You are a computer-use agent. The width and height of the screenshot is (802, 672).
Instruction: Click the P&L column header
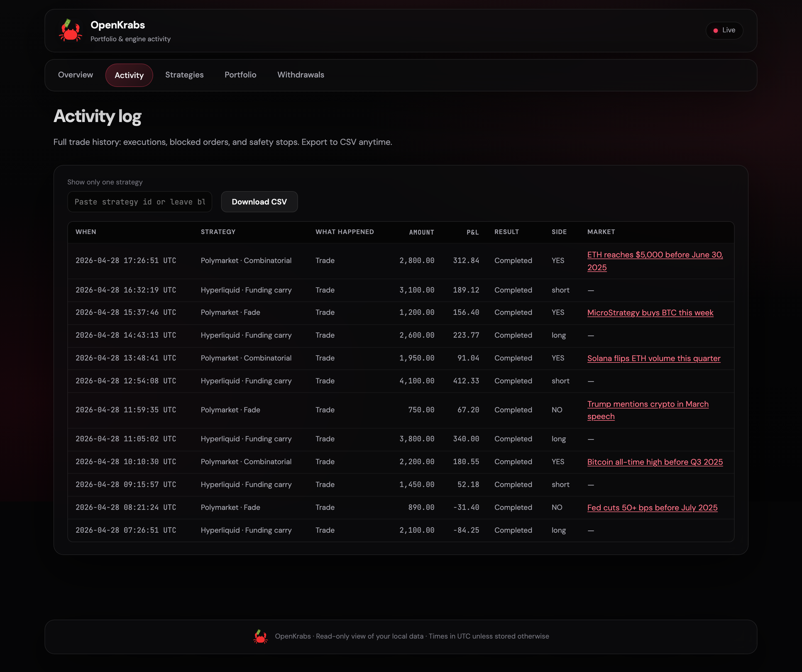pyautogui.click(x=472, y=232)
